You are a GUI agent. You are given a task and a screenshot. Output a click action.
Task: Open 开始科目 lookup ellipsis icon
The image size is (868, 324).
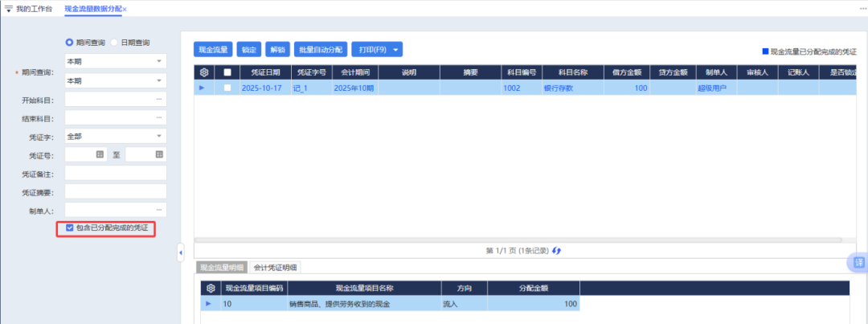tap(159, 99)
